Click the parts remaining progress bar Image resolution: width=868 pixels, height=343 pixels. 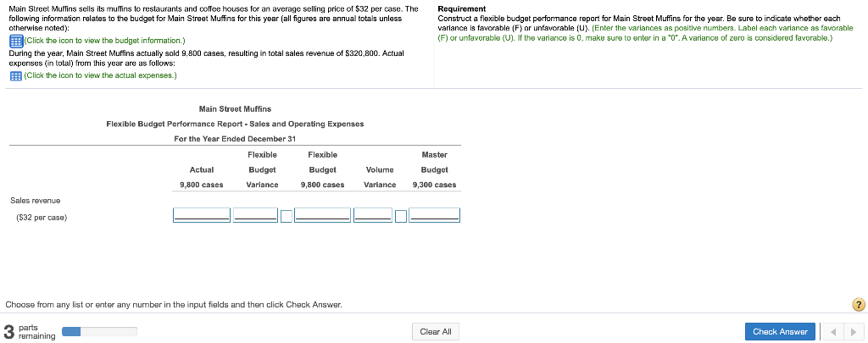point(100,331)
